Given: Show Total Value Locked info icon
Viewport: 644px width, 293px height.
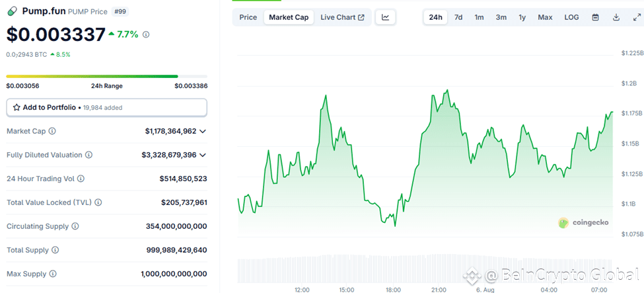Looking at the screenshot, I should 98,202.
